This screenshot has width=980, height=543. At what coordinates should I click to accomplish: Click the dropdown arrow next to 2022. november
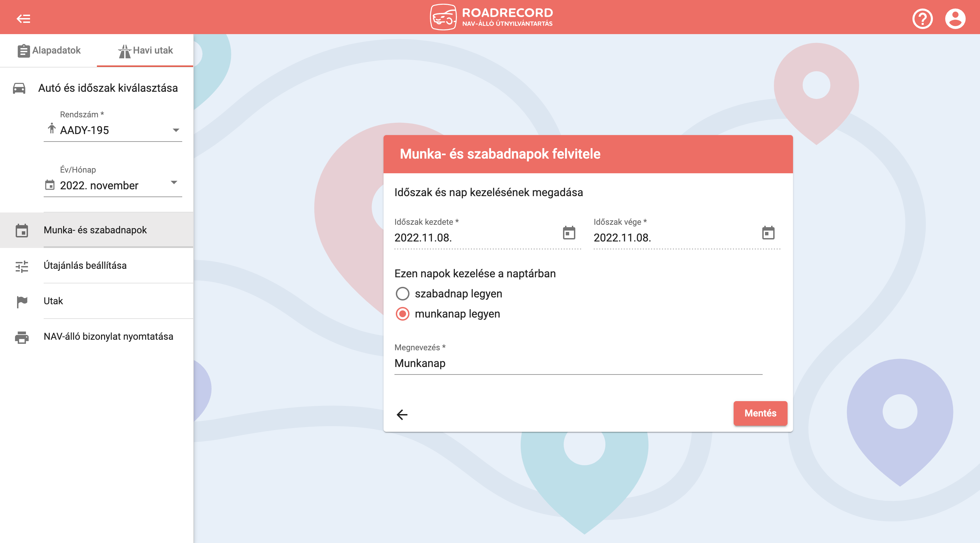coord(174,182)
